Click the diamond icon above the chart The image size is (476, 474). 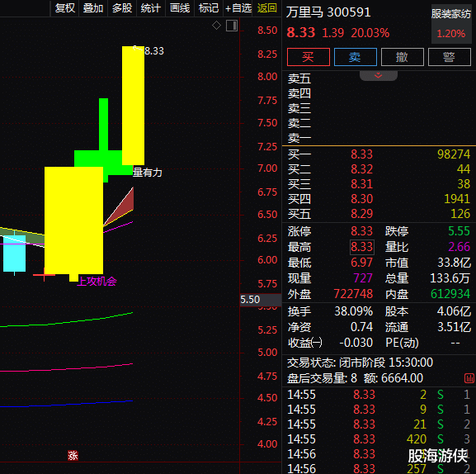(216, 26)
